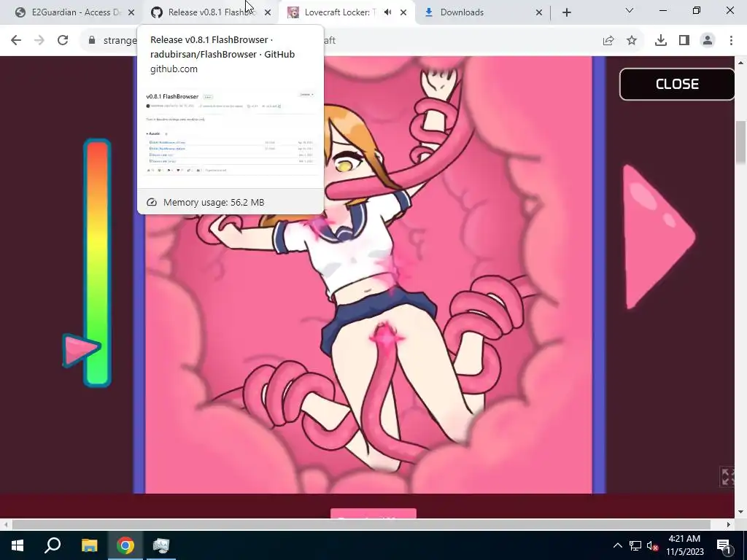Image resolution: width=747 pixels, height=560 pixels.
Task: Click the Chrome icon in the taskbar
Action: coord(125,545)
